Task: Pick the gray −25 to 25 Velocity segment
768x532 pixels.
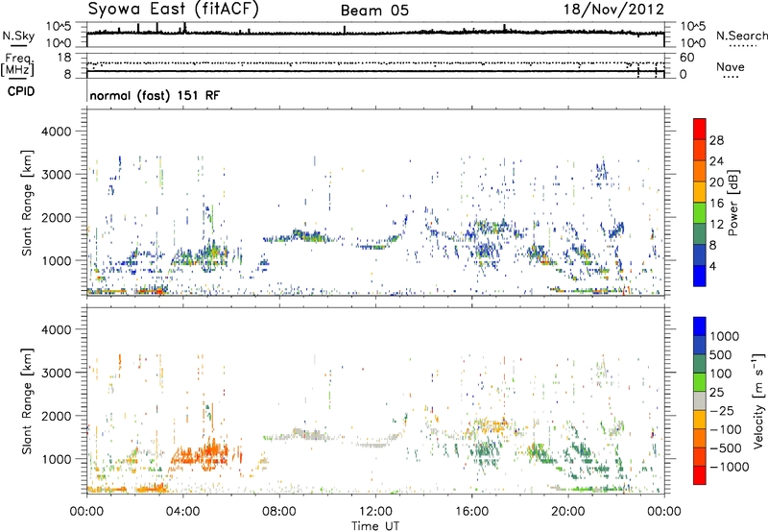Action: 700,400
